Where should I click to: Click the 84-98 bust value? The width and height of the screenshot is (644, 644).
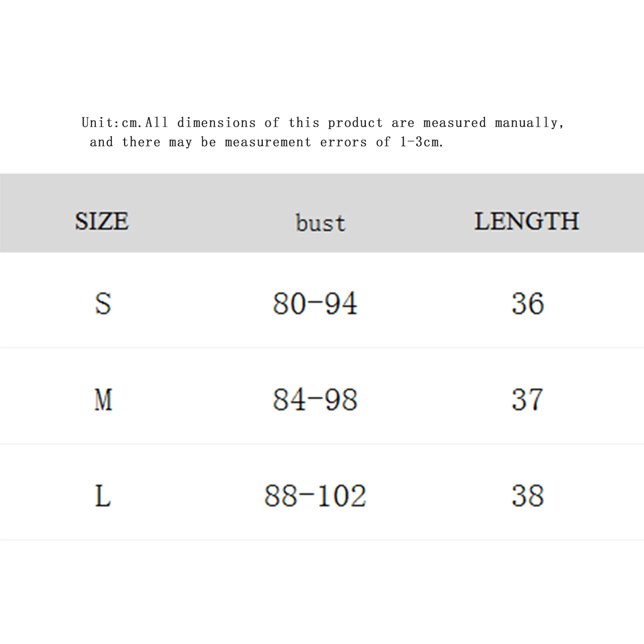click(x=315, y=400)
